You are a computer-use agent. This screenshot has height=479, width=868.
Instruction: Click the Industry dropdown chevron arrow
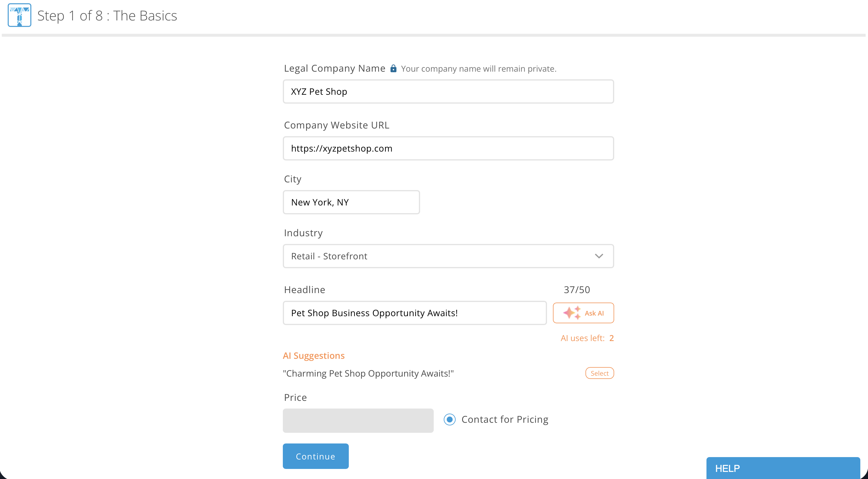click(599, 256)
